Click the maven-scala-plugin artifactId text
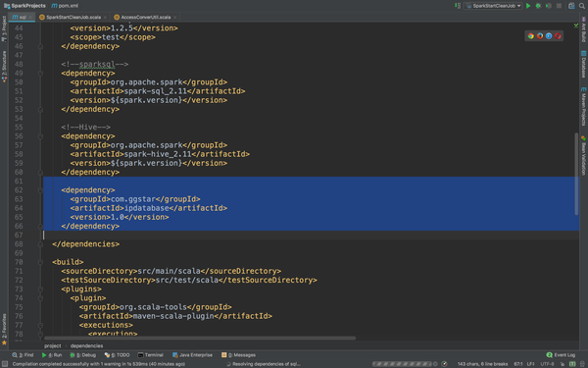The width and height of the screenshot is (588, 368). click(173, 316)
